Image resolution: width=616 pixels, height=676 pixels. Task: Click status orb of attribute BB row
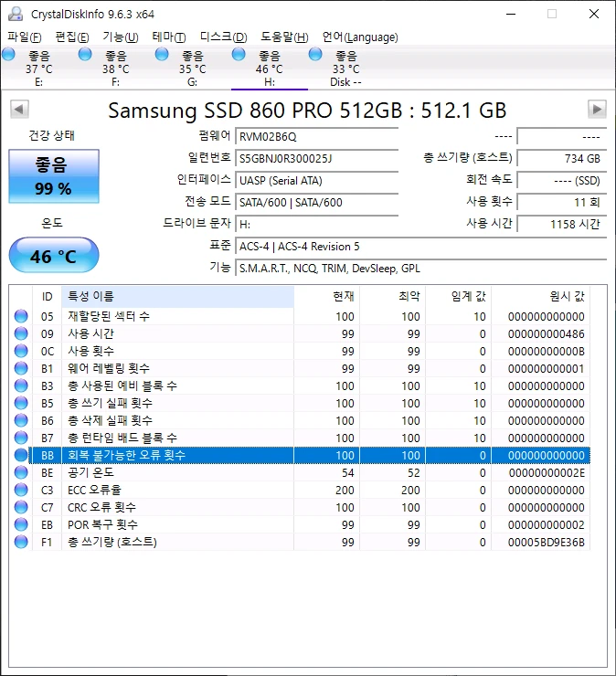coord(21,455)
